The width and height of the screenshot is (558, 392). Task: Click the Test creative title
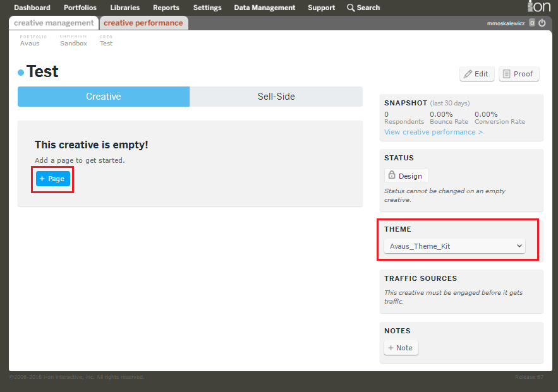(x=42, y=71)
